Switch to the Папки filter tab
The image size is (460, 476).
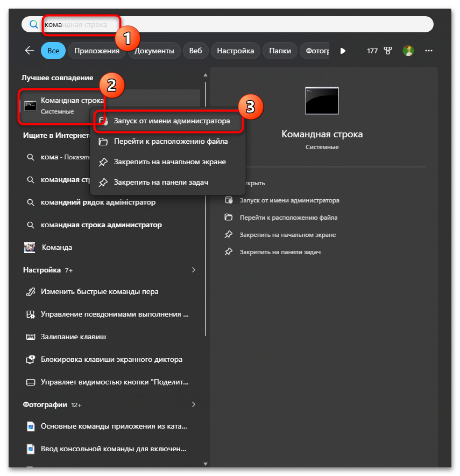[280, 51]
